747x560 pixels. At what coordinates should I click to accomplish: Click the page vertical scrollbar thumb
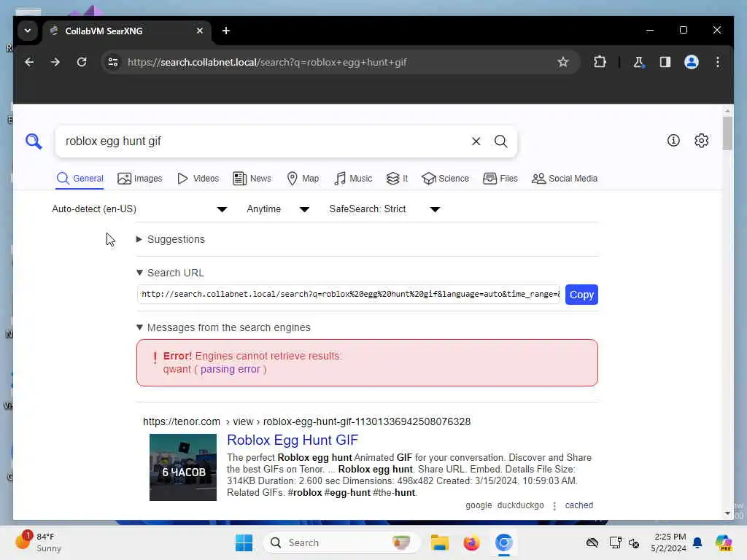coord(727,133)
